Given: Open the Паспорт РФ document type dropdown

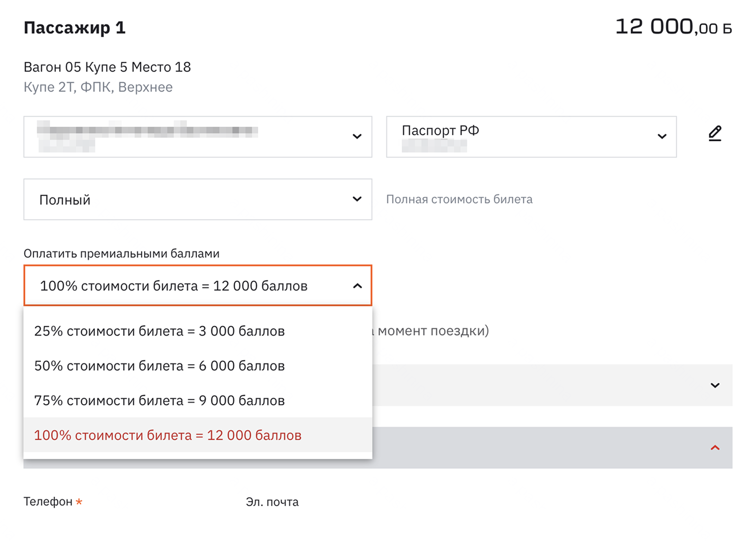Looking at the screenshot, I should coord(522,137).
